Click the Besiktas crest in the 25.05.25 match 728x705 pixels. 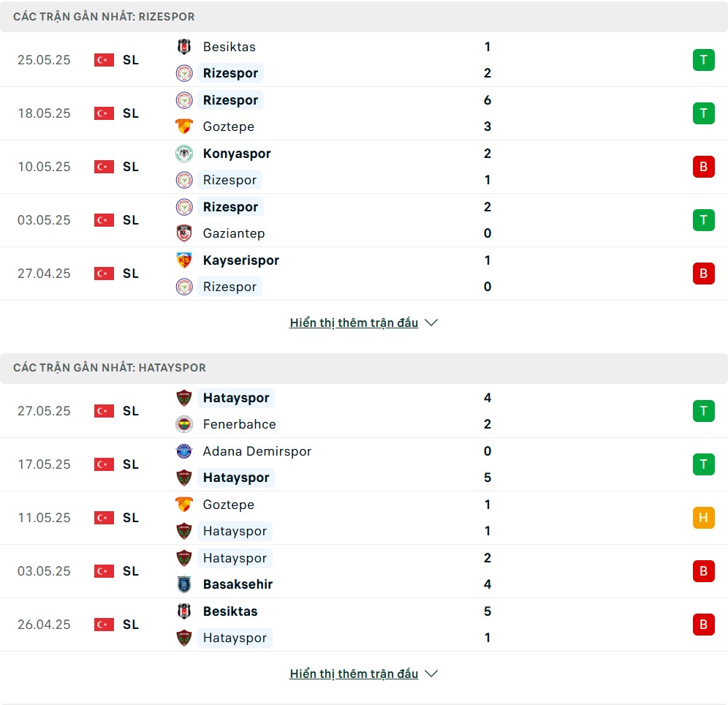coord(184,47)
